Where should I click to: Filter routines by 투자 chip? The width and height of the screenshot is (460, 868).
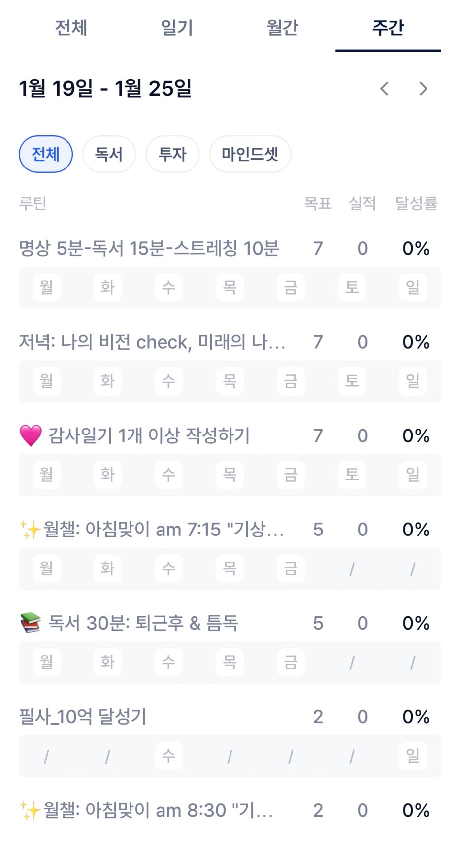172,154
